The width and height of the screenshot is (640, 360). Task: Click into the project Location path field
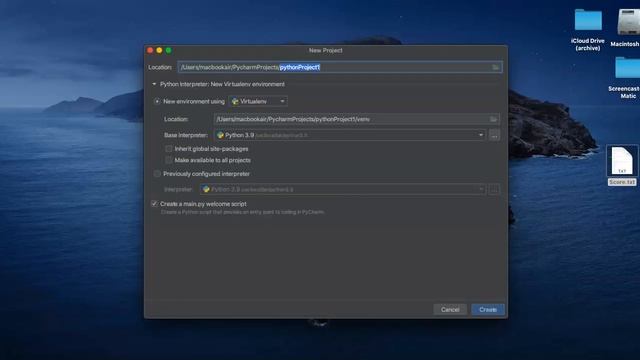coord(340,67)
